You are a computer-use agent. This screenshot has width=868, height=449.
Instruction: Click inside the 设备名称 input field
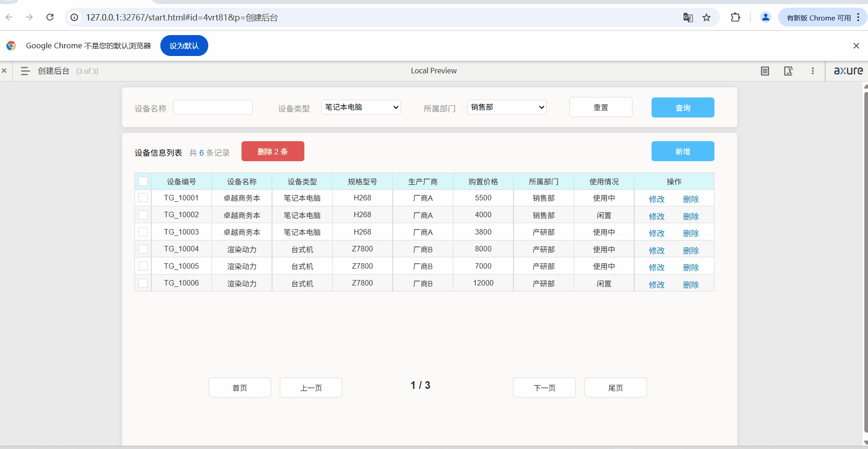(x=212, y=107)
